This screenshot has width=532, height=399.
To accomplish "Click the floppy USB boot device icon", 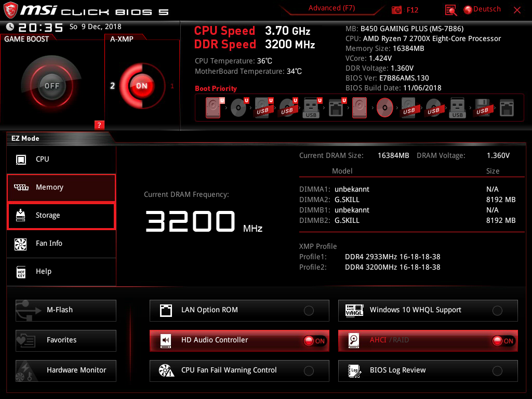I will click(x=482, y=108).
